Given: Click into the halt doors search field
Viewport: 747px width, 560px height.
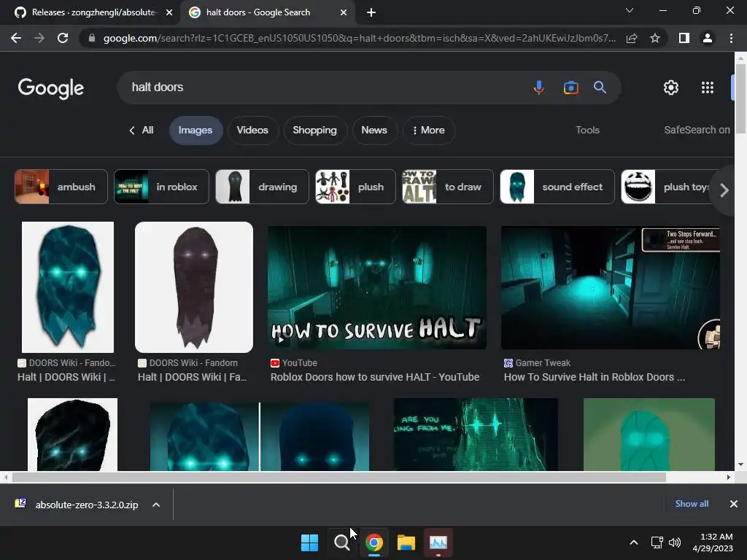Looking at the screenshot, I should [324, 87].
